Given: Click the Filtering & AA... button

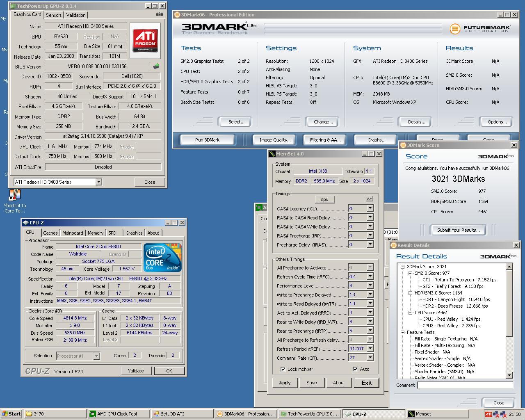Looking at the screenshot, I should pos(325,140).
